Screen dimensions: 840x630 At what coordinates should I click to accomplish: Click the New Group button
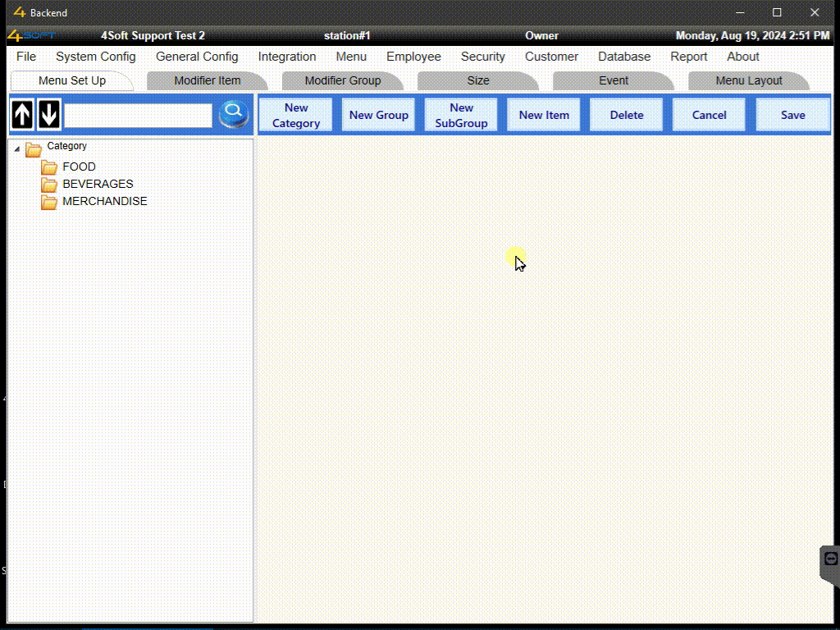(x=379, y=115)
